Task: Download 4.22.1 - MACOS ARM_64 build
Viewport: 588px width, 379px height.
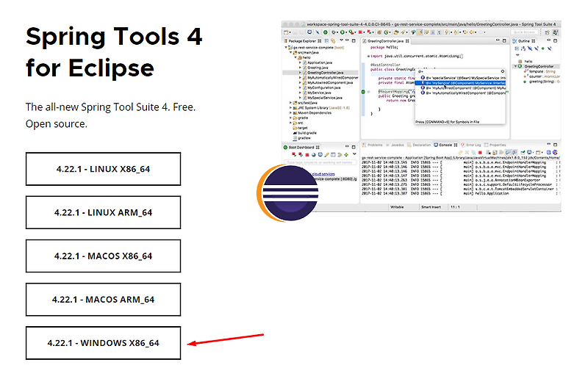Action: (103, 300)
